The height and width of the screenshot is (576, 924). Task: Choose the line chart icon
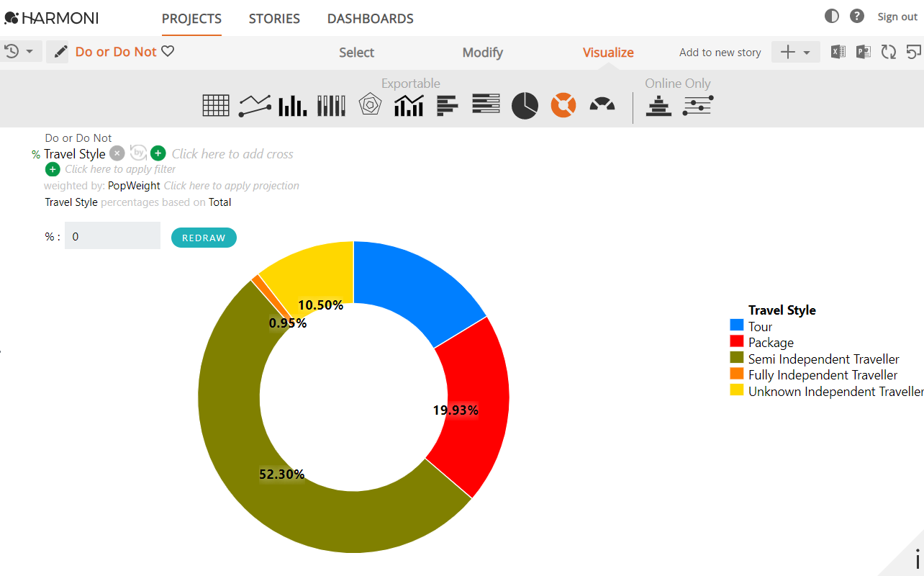[255, 106]
